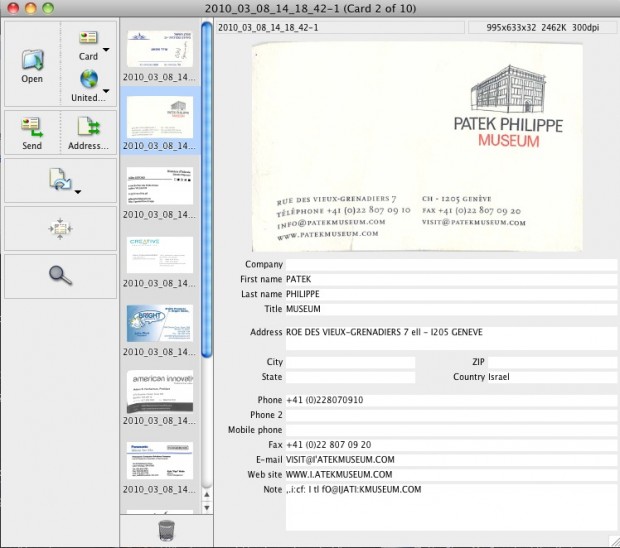Image resolution: width=620 pixels, height=548 pixels.
Task: Click the file name label 2010_03_08_14_18_42-1
Action: point(268,28)
